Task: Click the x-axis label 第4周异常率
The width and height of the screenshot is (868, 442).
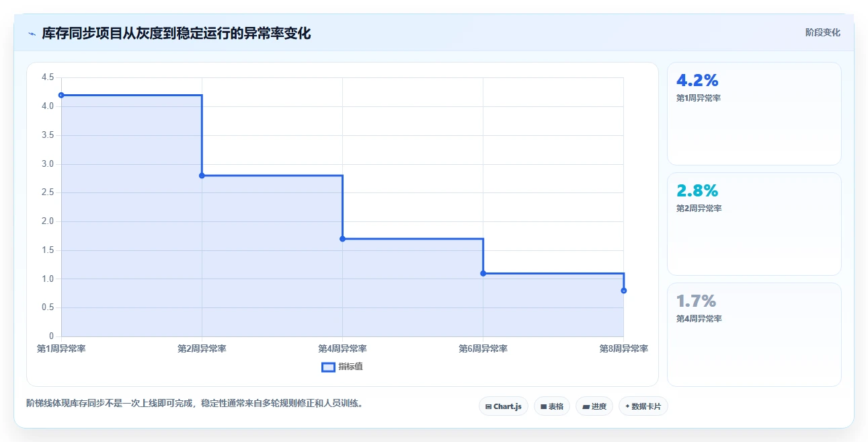Action: 342,348
